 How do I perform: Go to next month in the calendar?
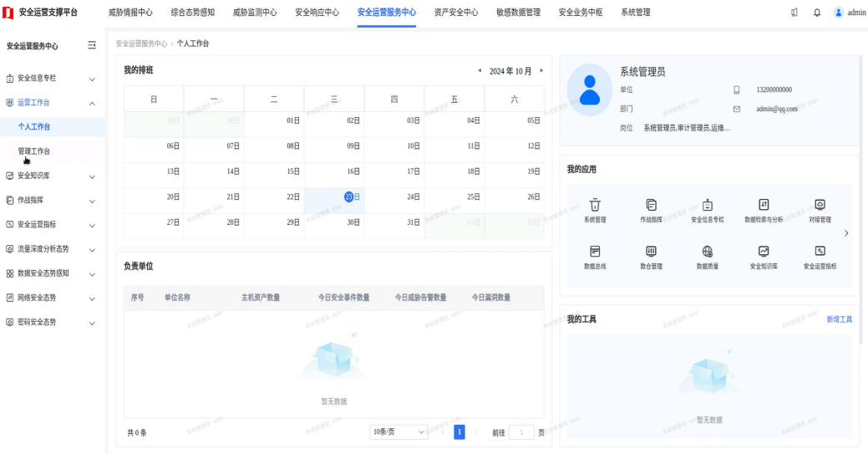tap(541, 70)
